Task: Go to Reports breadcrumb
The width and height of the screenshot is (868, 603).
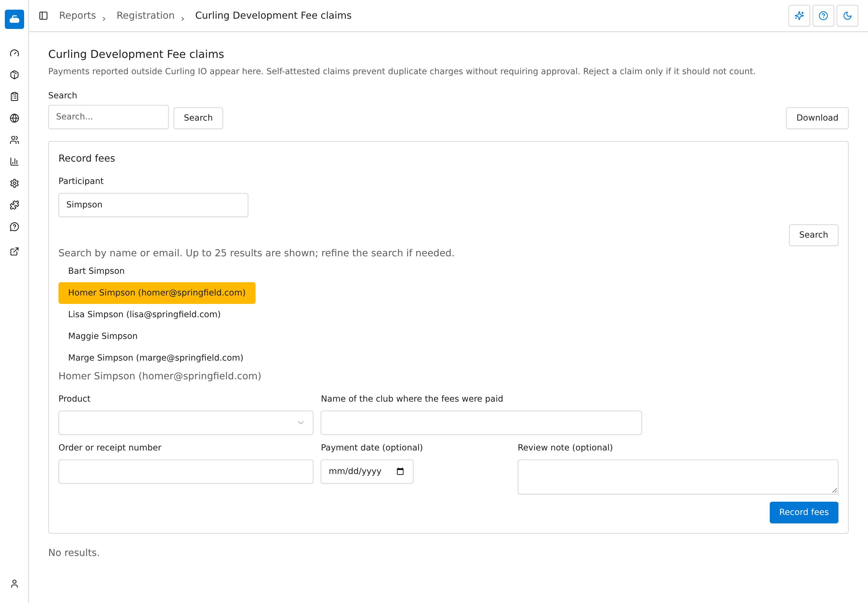Action: 77,15
